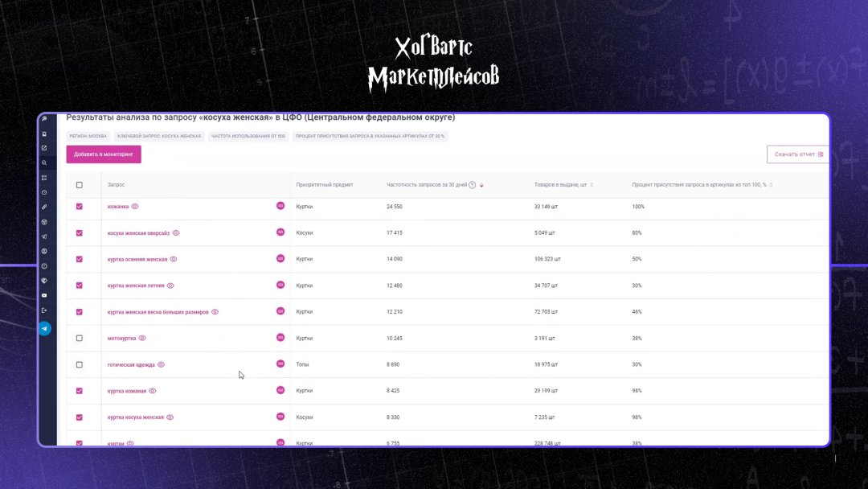
Task: Toggle the select-all checkbox in the table header
Action: pos(79,185)
